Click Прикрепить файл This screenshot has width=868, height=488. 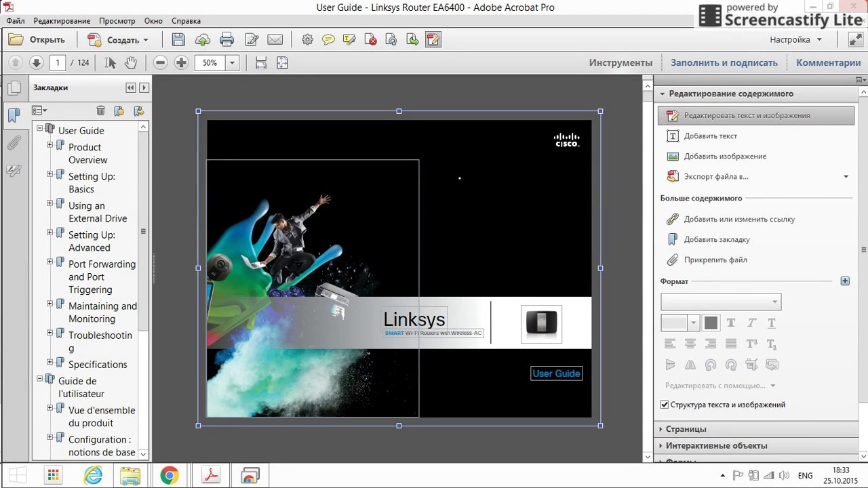pyautogui.click(x=715, y=260)
